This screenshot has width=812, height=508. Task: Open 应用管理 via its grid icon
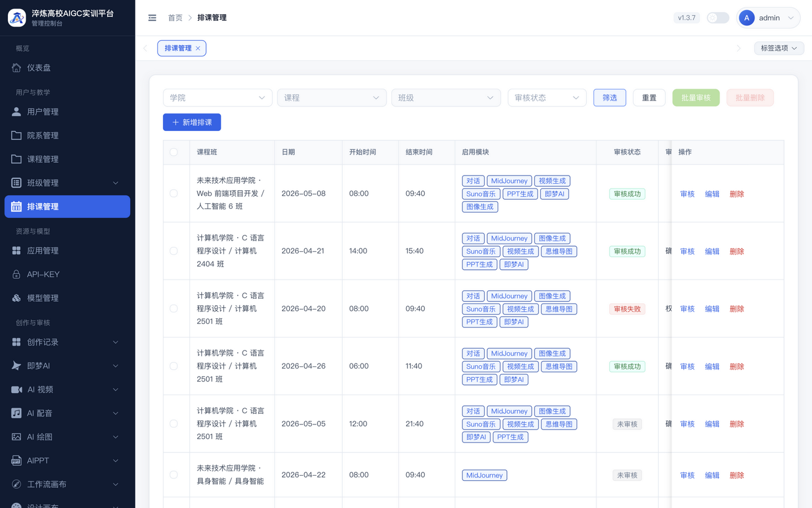(16, 251)
